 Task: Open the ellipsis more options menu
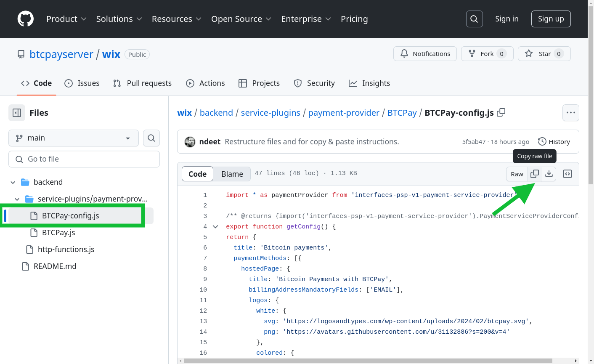tap(570, 113)
